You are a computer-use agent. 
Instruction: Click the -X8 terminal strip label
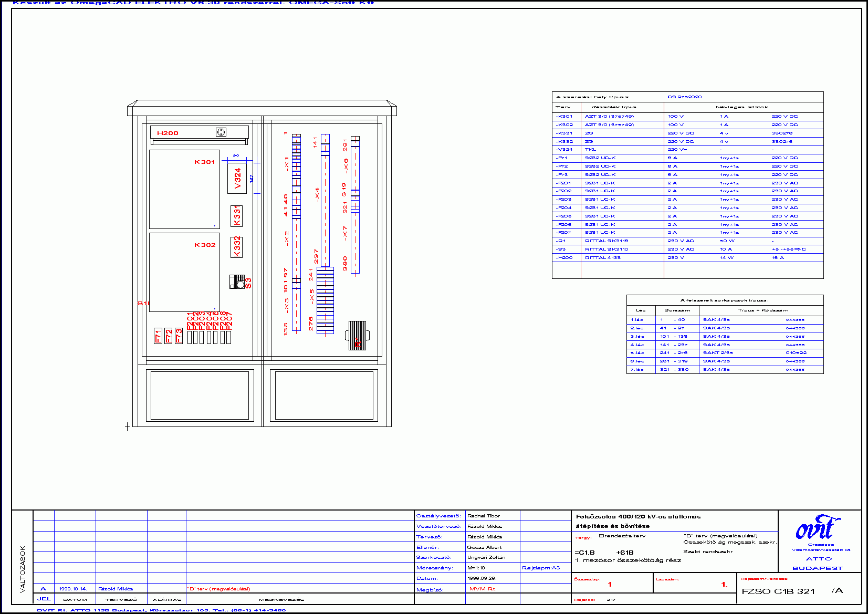pos(346,165)
